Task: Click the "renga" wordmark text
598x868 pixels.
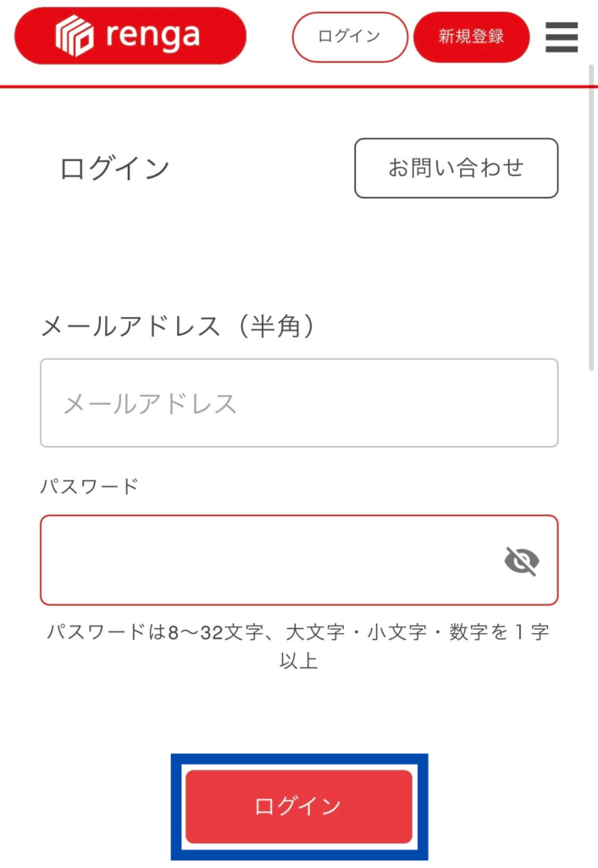Action: tap(153, 35)
